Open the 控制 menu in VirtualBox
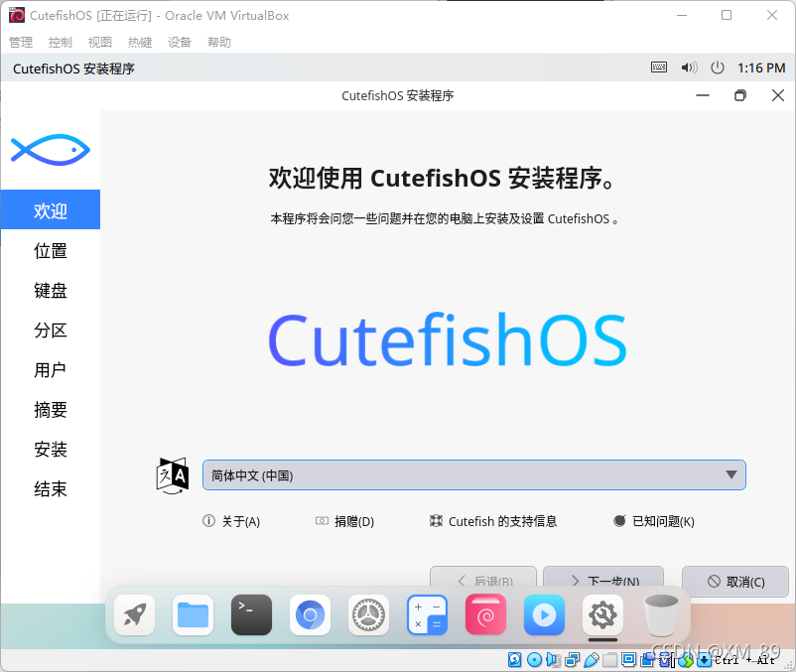The height and width of the screenshot is (672, 796). coord(61,42)
